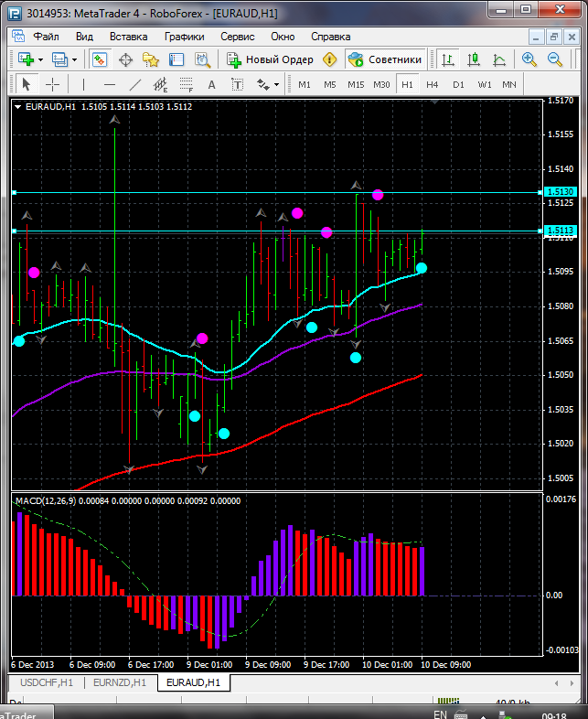This screenshot has height=719, width=588.
Task: Select the Crosshair tool
Action: 53,84
